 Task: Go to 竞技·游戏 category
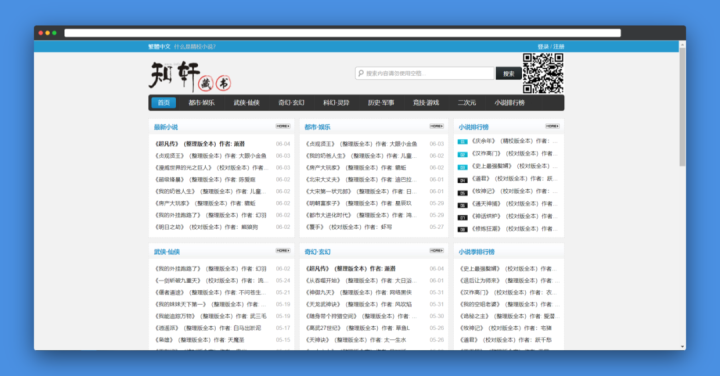tap(426, 102)
